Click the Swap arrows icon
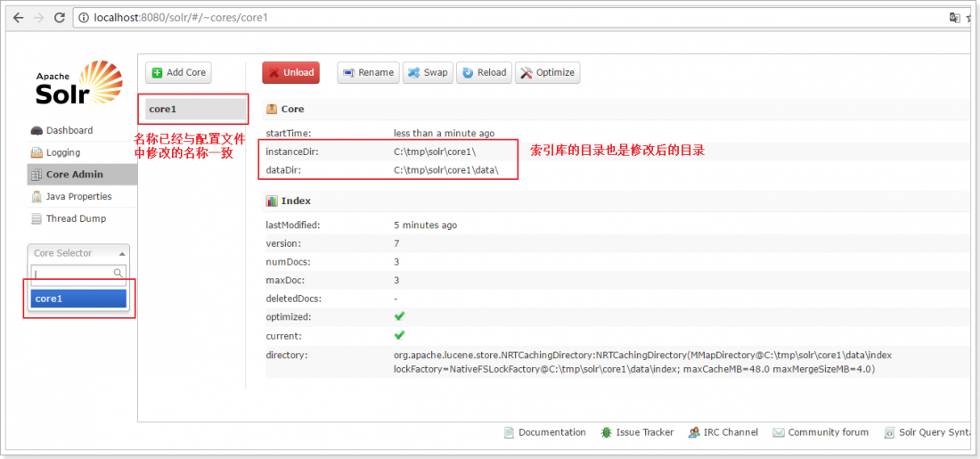980x459 pixels. coord(413,72)
